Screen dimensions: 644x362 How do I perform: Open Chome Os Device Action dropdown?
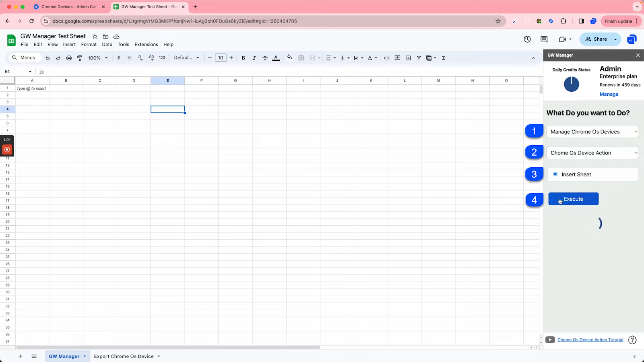[592, 153]
